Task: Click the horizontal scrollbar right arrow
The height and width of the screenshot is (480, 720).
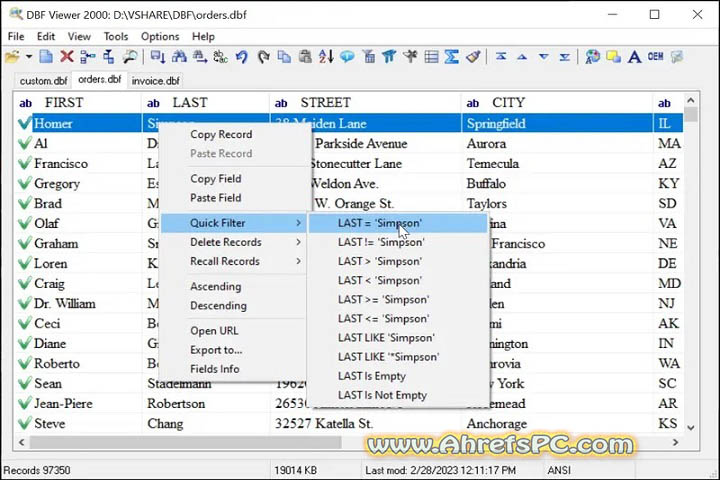Action: pos(675,442)
